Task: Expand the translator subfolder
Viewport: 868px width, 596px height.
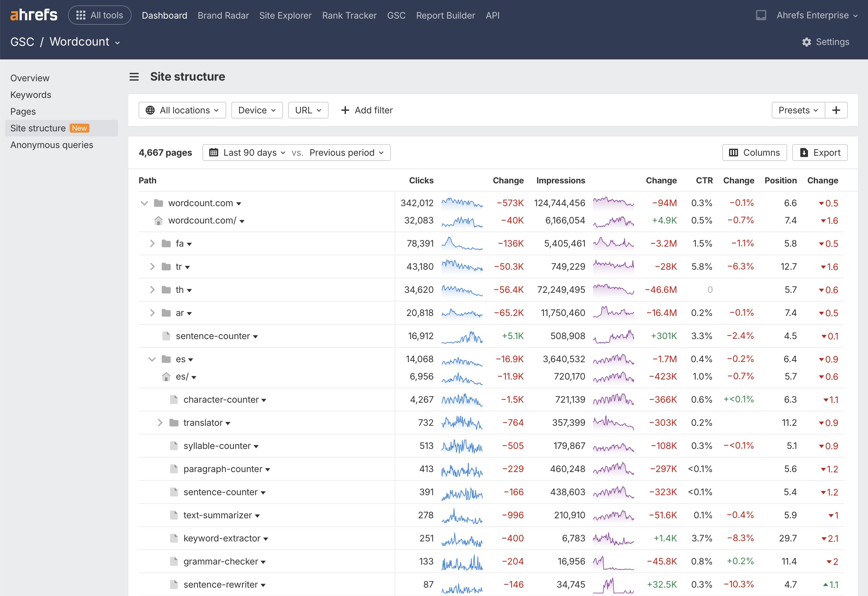Action: point(160,423)
